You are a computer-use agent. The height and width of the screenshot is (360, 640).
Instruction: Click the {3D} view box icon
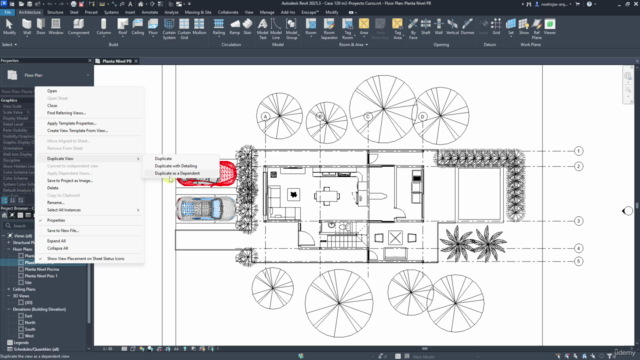click(x=21, y=302)
